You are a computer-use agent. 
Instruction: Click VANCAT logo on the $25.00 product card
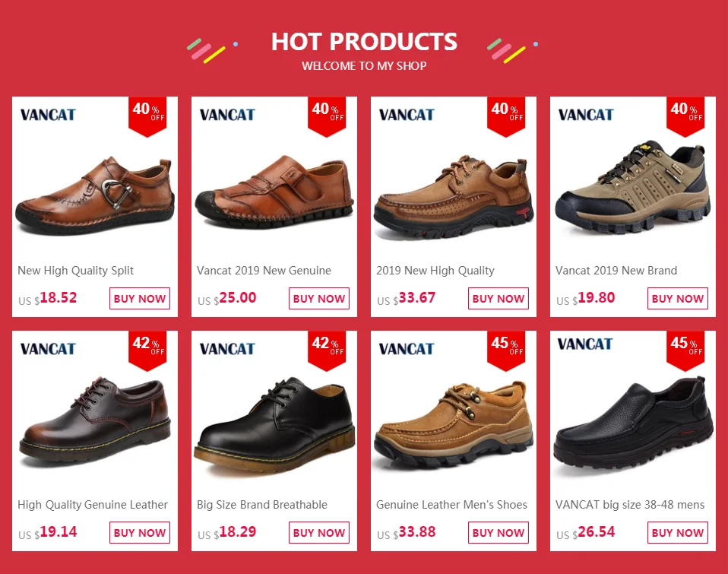pos(227,115)
